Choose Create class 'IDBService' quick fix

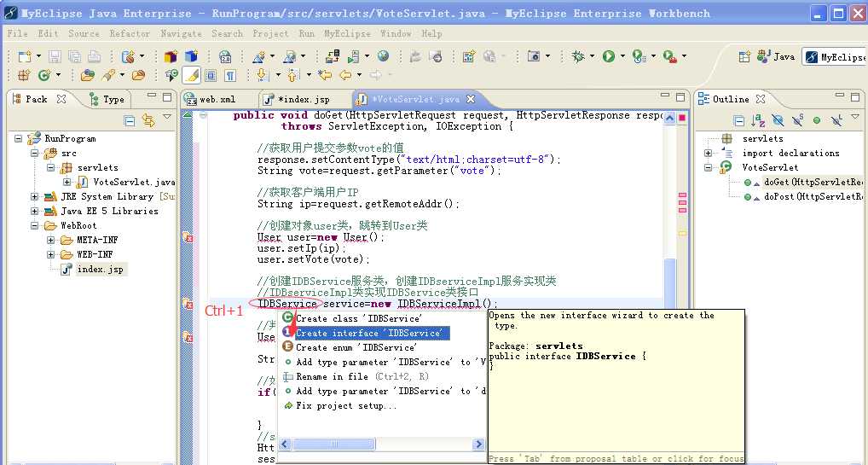click(358, 319)
